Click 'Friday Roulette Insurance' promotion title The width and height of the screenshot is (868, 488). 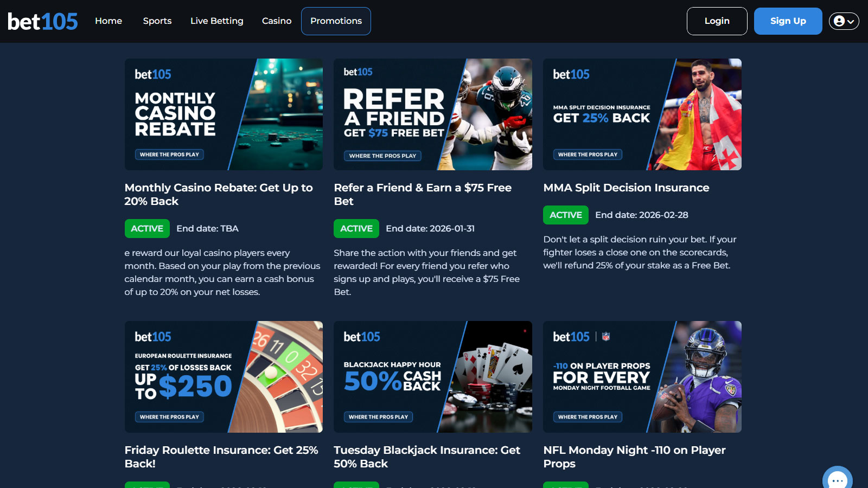221,457
